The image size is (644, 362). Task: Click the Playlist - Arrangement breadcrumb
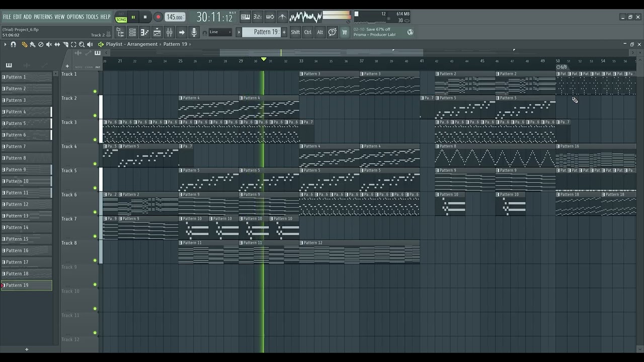coord(132,44)
